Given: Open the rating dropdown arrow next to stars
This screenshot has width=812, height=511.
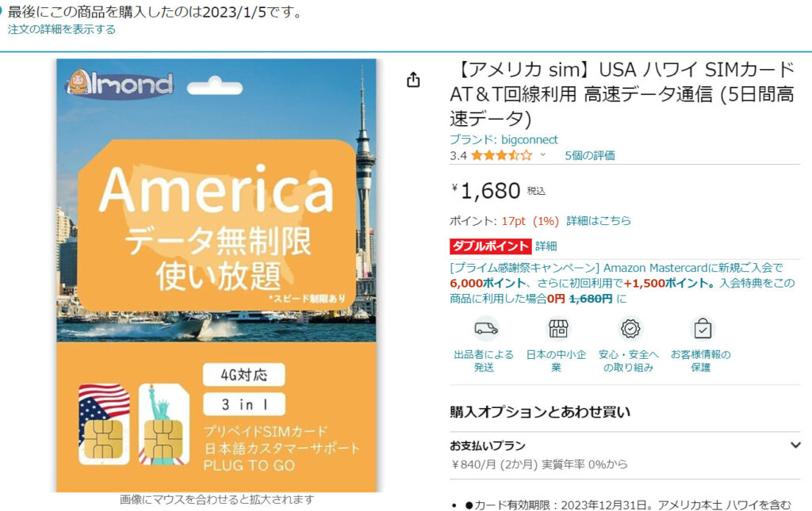Looking at the screenshot, I should [x=542, y=154].
